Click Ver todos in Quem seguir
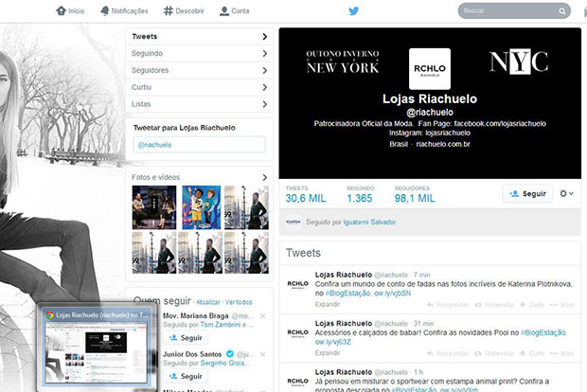Screen dimensions: 587x392 coord(239,302)
